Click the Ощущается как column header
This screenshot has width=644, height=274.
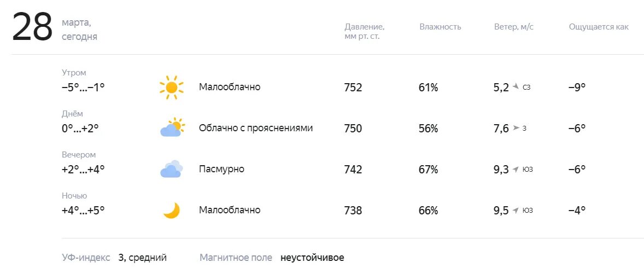599,27
